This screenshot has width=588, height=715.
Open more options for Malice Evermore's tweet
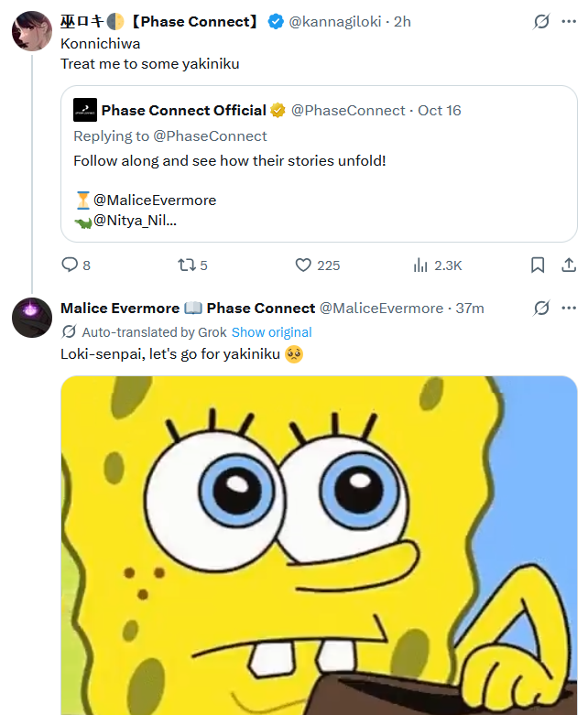coord(568,308)
